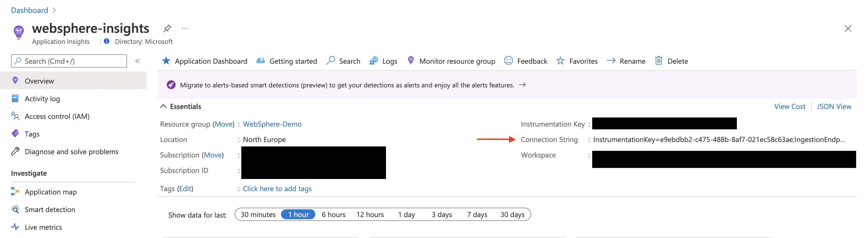Select the 12 hours time range
Image resolution: width=868 pixels, height=238 pixels.
pos(370,215)
